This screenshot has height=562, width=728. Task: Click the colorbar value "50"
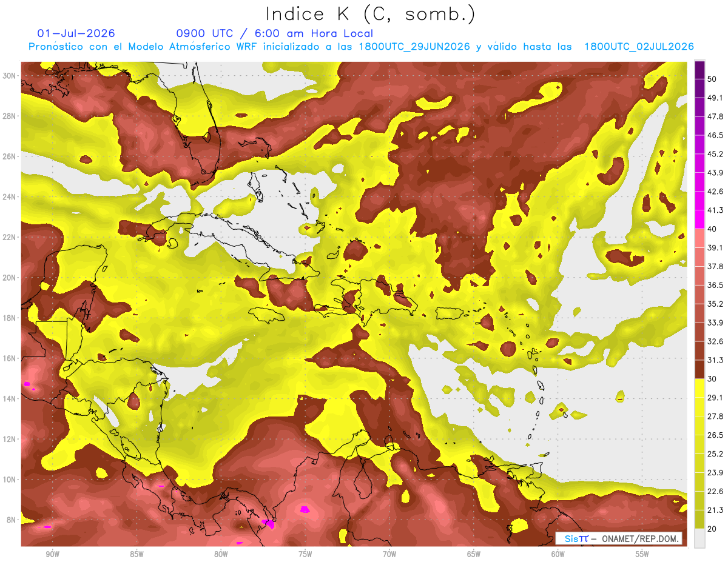coord(712,79)
